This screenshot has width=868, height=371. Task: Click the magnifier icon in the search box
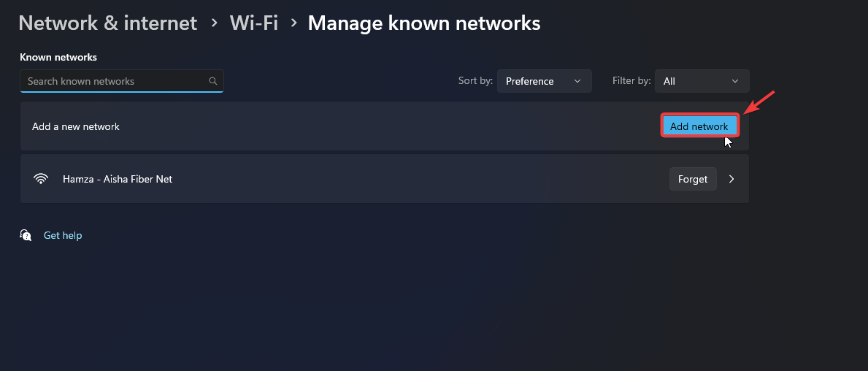pos(213,81)
